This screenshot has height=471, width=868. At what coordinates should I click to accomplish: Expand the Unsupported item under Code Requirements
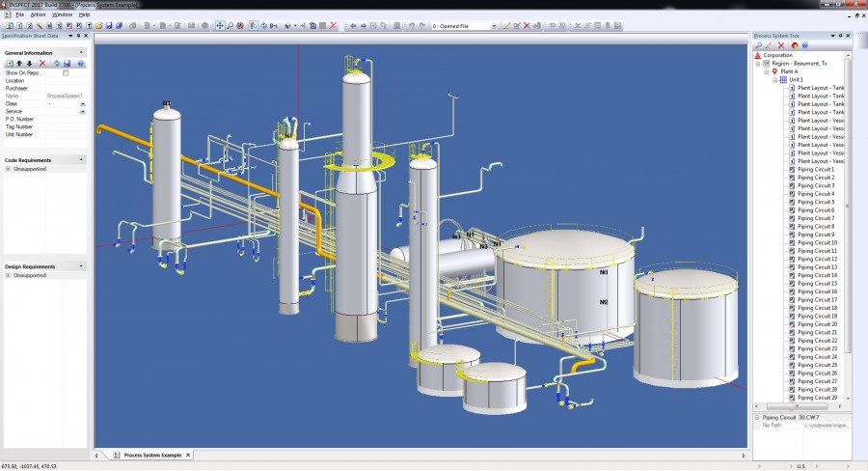pyautogui.click(x=8, y=169)
